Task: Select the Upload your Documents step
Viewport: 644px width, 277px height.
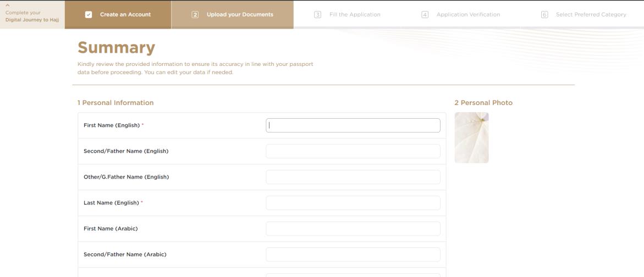Action: coord(233,15)
